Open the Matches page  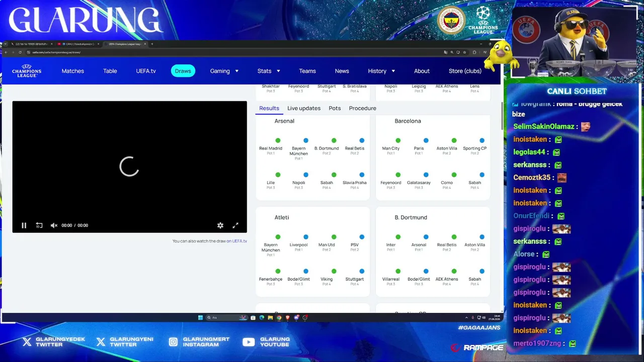coord(73,71)
